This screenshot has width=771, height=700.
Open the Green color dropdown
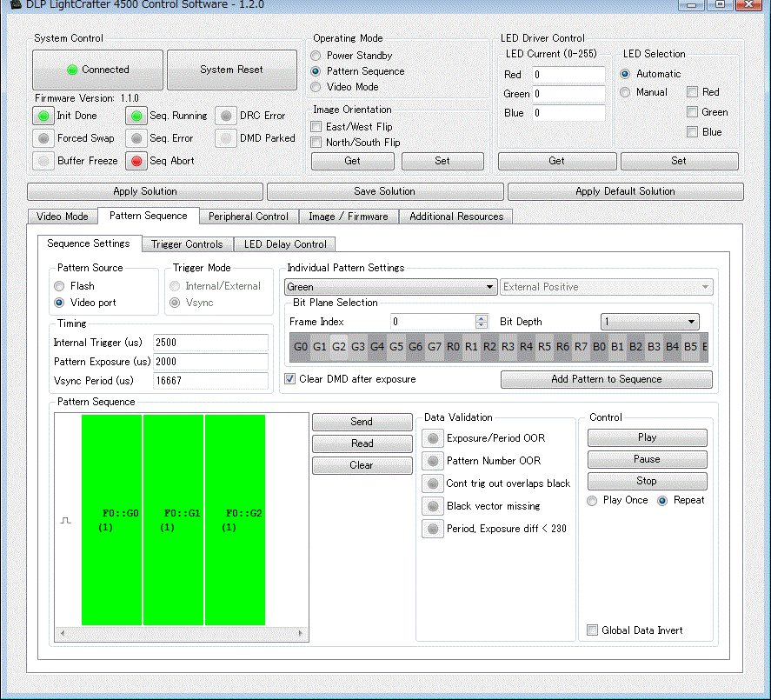pyautogui.click(x=390, y=287)
